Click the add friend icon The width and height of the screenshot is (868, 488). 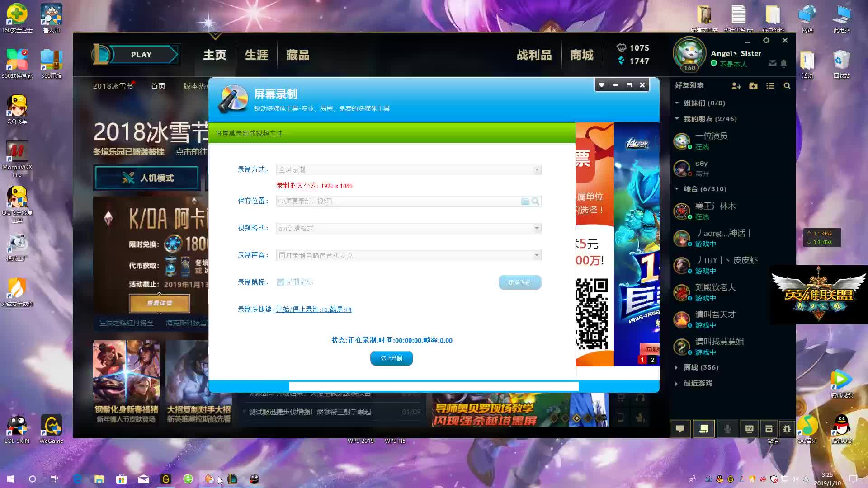pos(736,86)
